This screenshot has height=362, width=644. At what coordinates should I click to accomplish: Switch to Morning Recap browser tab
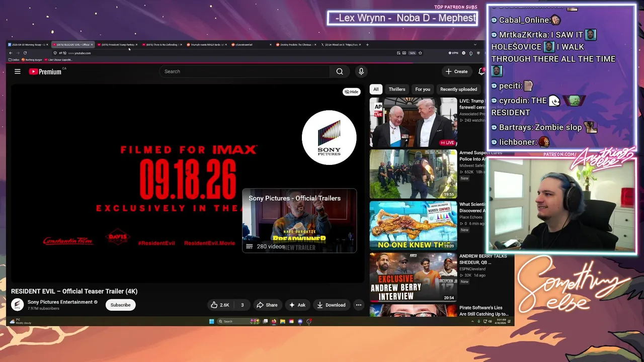tap(28, 45)
